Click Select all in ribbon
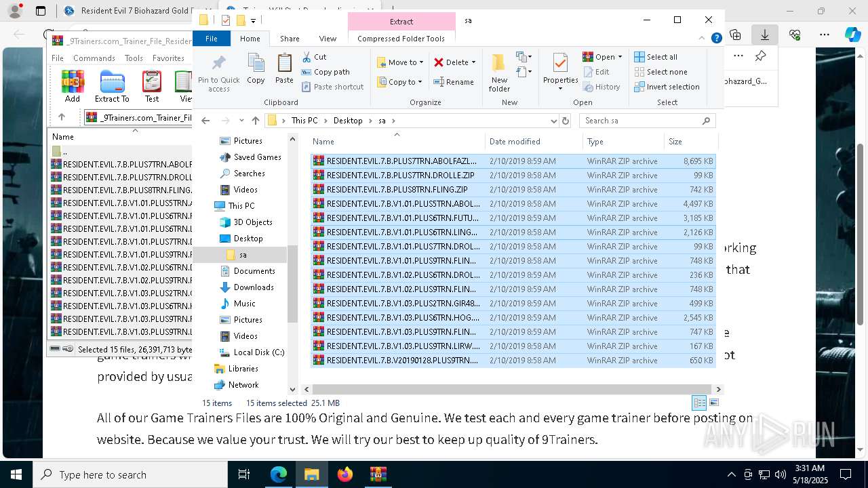The image size is (868, 488). [656, 57]
